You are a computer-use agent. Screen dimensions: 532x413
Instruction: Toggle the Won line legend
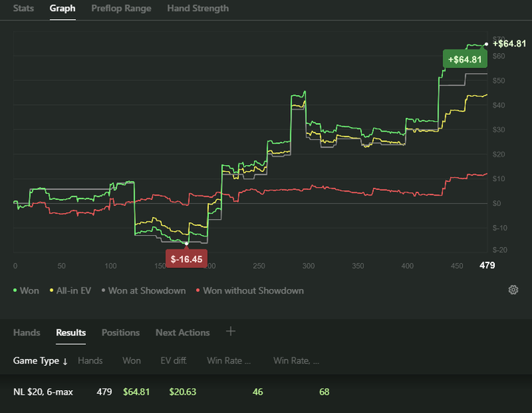pyautogui.click(x=26, y=291)
